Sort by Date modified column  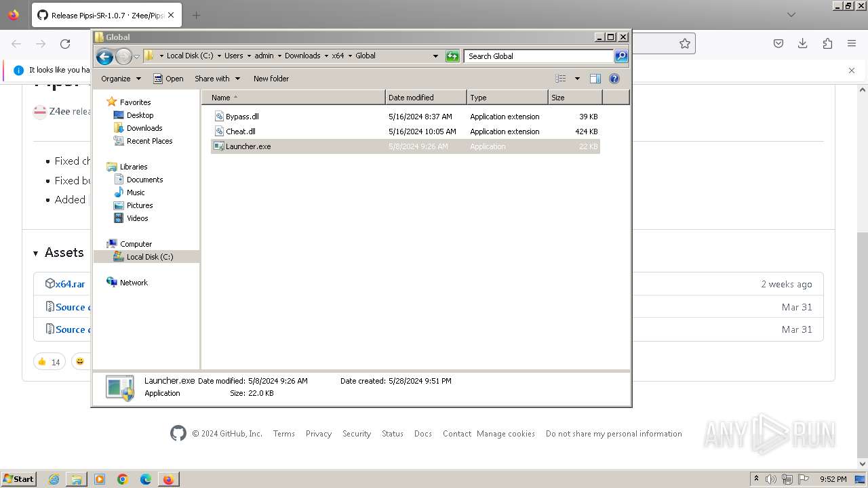[x=426, y=98]
